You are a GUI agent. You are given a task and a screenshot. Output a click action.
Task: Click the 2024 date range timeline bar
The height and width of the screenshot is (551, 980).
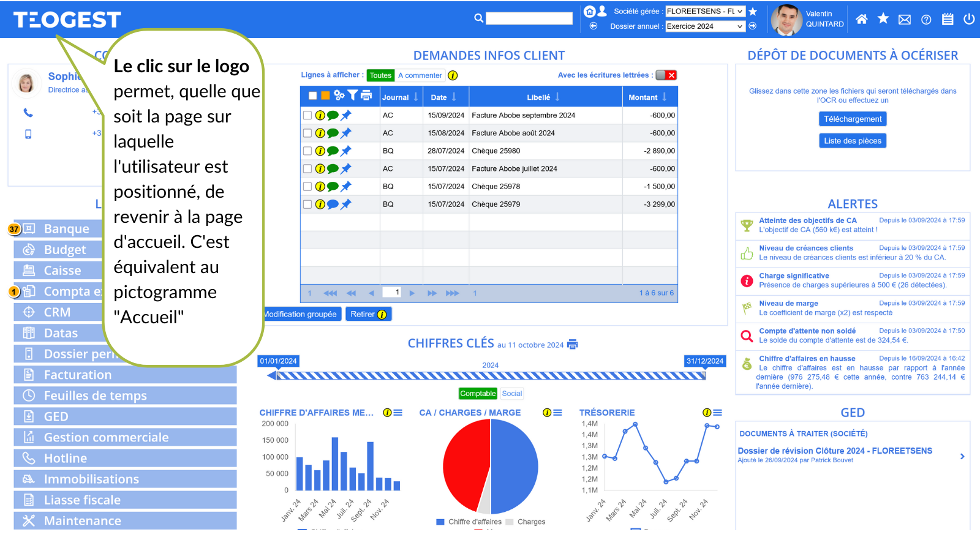[490, 375]
